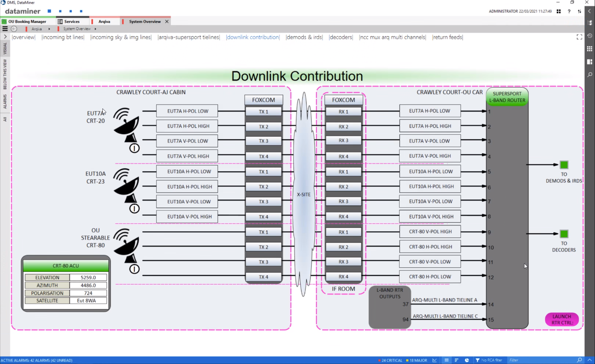The image size is (595, 364).
Task: Open the right sidebar grid apps icon
Action: (x=590, y=49)
